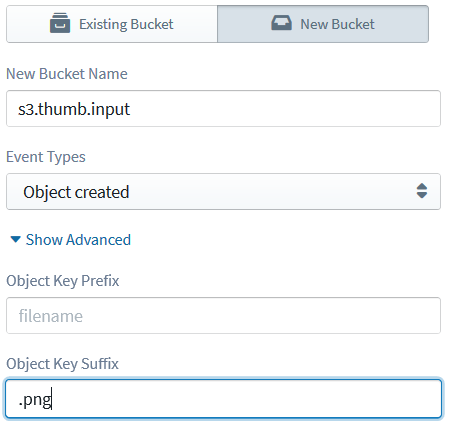Focus the Object Key Prefix field
The height and width of the screenshot is (425, 449).
[x=223, y=316]
